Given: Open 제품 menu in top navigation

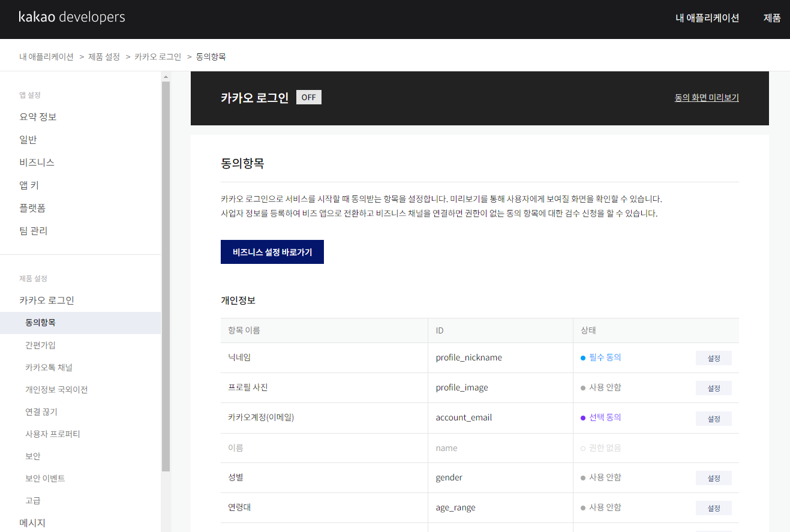Looking at the screenshot, I should pos(772,18).
